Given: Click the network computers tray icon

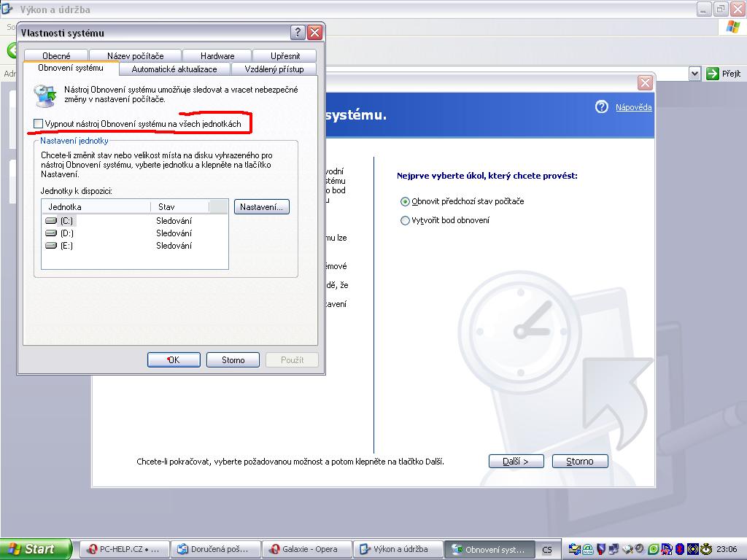Looking at the screenshot, I should pyautogui.click(x=614, y=549).
